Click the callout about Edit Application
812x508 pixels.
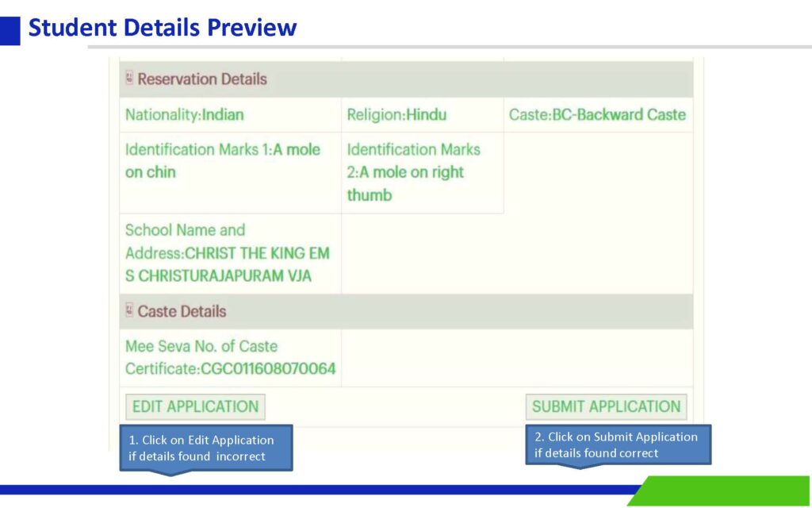click(205, 448)
